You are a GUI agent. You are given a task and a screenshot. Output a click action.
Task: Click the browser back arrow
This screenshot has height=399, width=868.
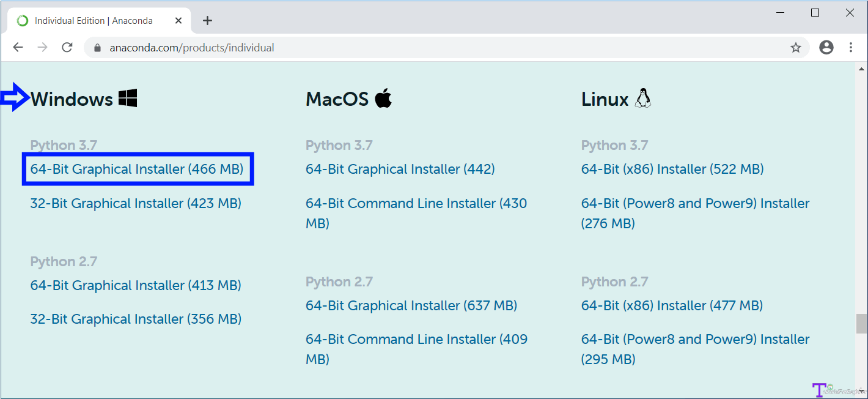(x=18, y=47)
